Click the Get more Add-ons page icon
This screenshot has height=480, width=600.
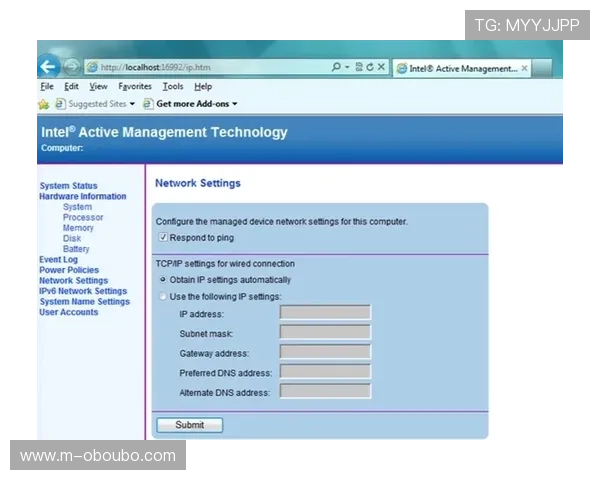tap(148, 104)
